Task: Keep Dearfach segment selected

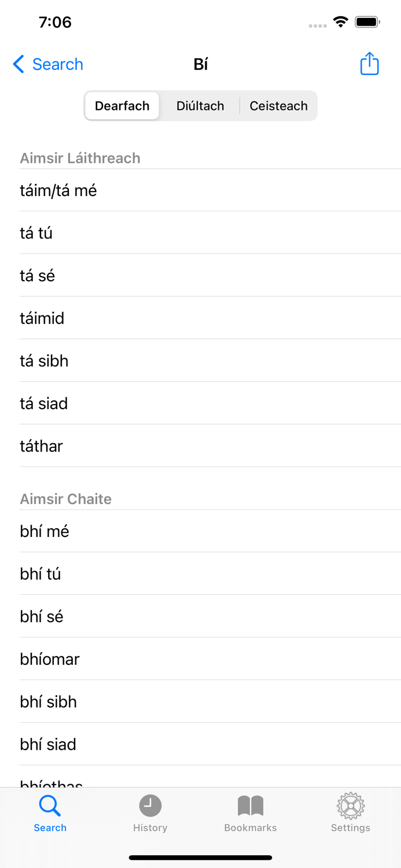Action: point(122,106)
